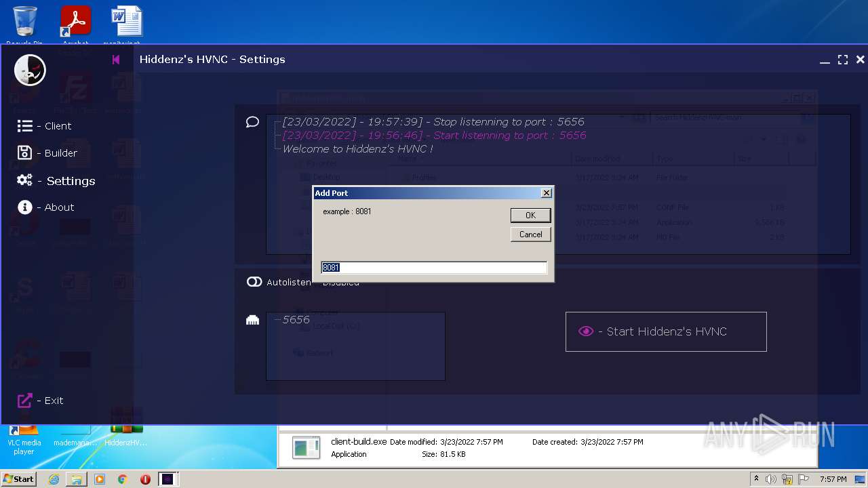The image size is (868, 488).
Task: Close the Add Port dialog
Action: [546, 193]
